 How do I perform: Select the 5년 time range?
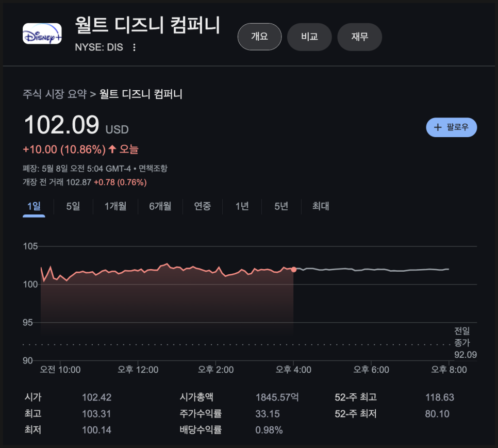click(x=281, y=206)
